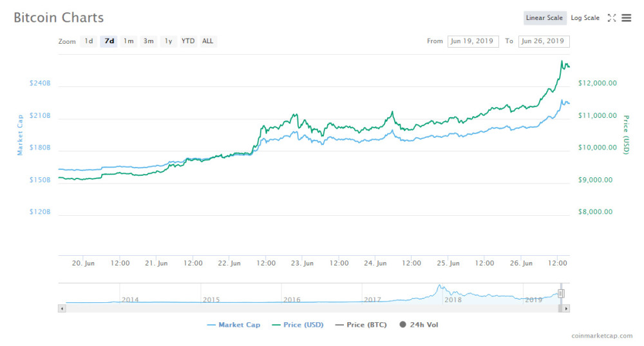This screenshot has height=346, width=644.
Task: Choose the 3m zoom option
Action: click(x=148, y=41)
